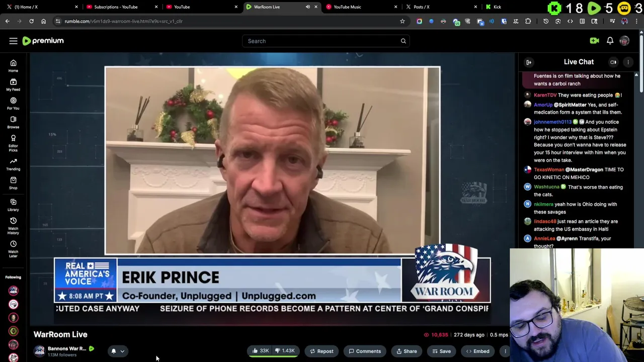The image size is (644, 362).
Task: Click lindasc48 username in chat
Action: click(x=545, y=222)
